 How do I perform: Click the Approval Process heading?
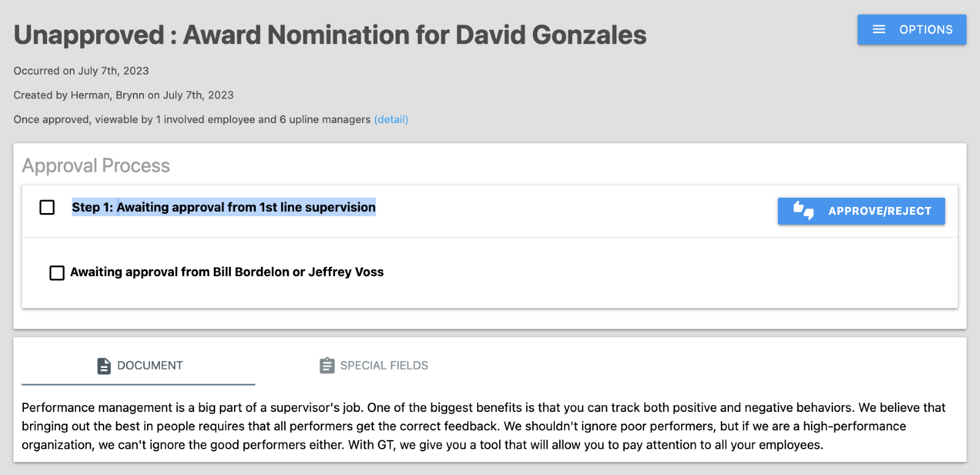click(96, 166)
